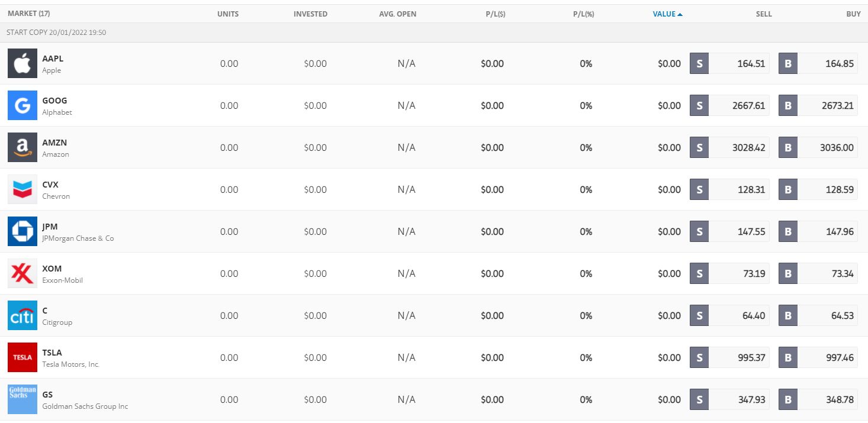868x423 pixels.
Task: Sort by the P/L($) column header
Action: point(495,14)
